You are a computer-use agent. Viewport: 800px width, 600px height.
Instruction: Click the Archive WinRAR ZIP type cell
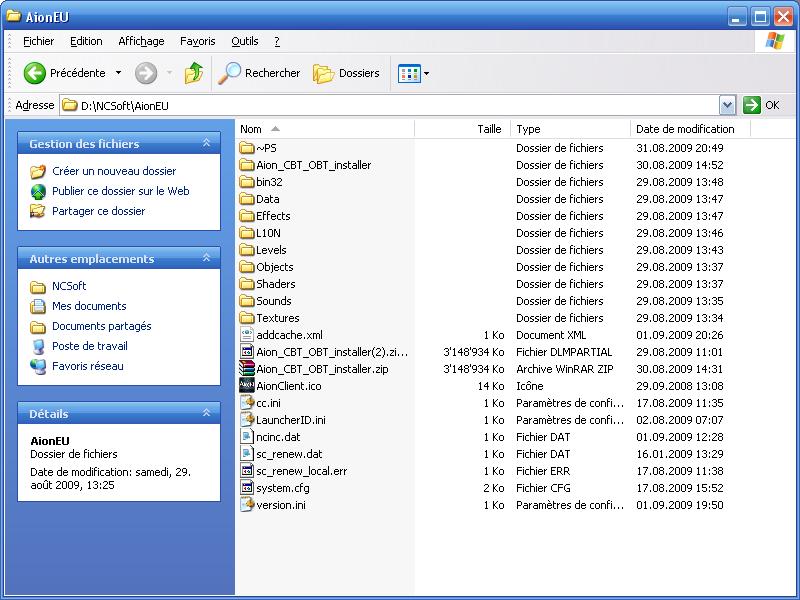pos(565,369)
